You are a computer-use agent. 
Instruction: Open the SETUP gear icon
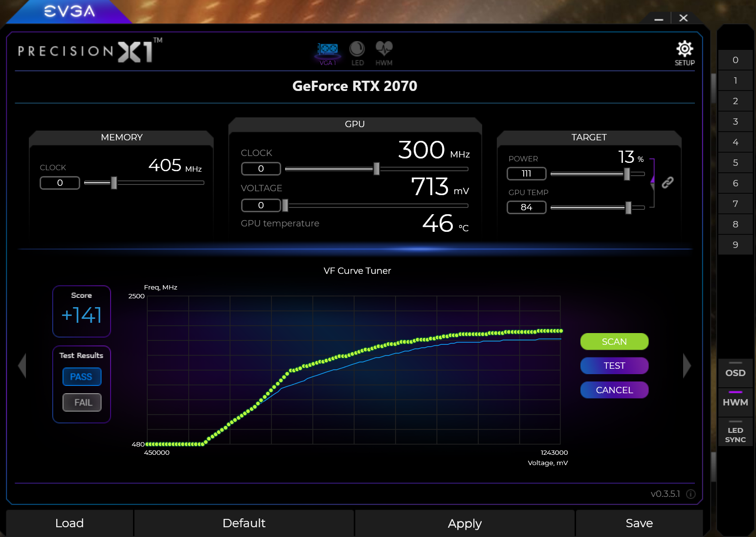click(x=685, y=53)
